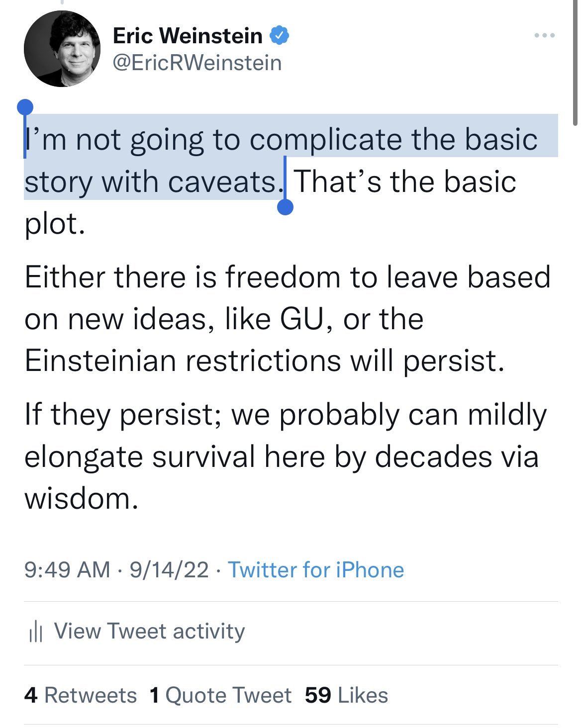Tap the blue verified badge

click(x=280, y=35)
